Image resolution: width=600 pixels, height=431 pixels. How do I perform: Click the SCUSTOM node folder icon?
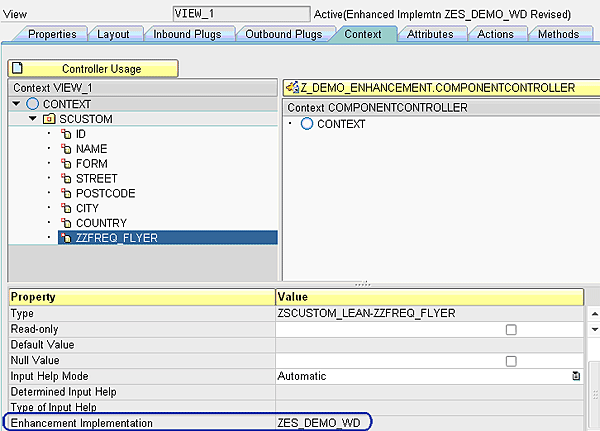(x=49, y=119)
